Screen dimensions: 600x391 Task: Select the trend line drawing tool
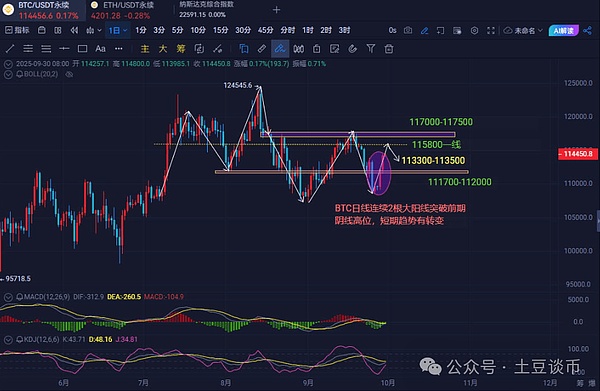coord(10,49)
